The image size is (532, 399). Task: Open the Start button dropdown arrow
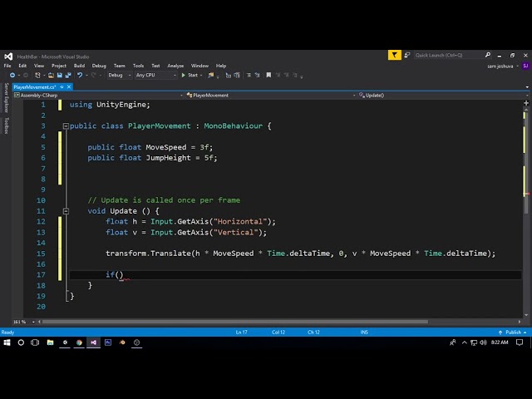pyautogui.click(x=201, y=76)
